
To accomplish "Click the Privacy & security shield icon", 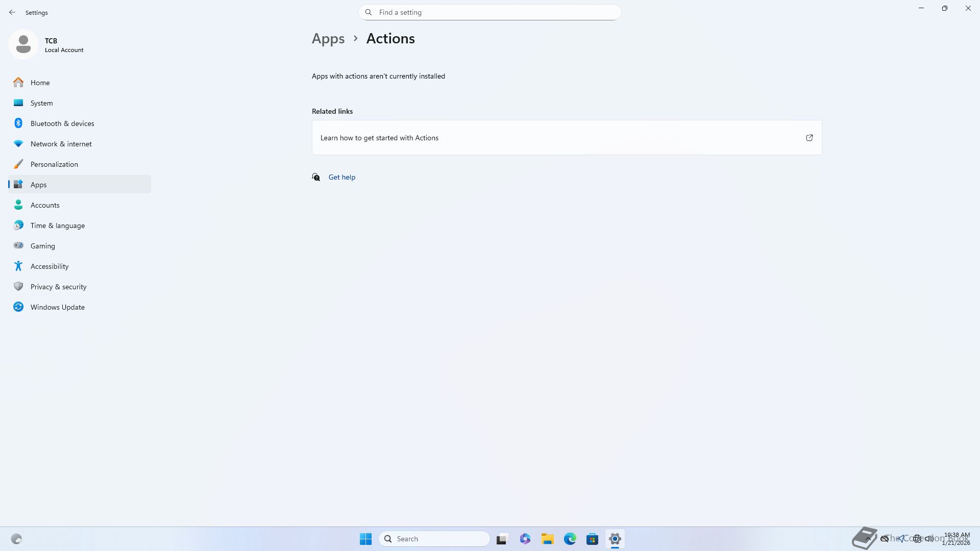I will tap(18, 287).
